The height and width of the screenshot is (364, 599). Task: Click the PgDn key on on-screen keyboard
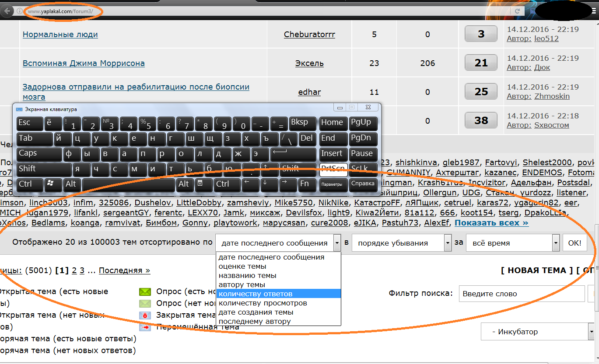click(x=364, y=139)
